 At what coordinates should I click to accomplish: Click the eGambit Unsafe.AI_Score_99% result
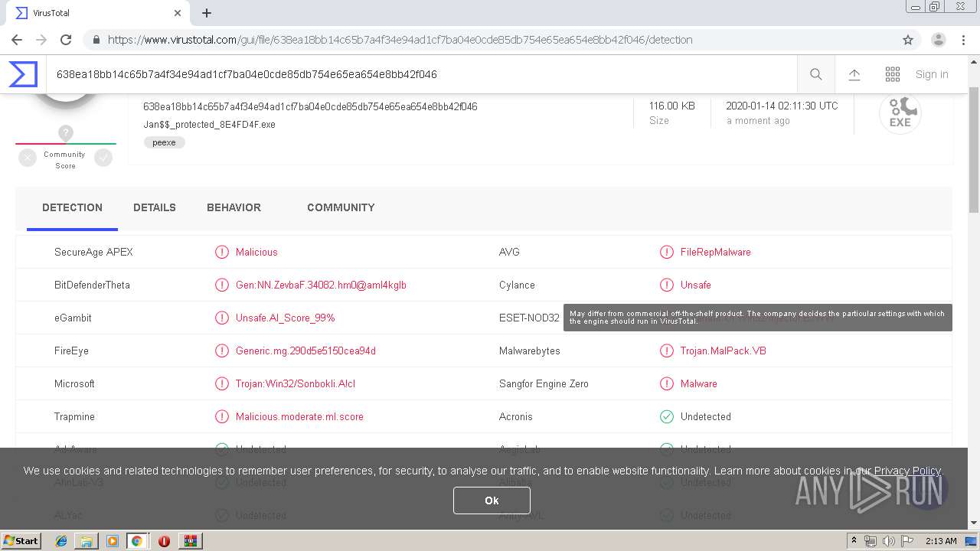coord(285,318)
